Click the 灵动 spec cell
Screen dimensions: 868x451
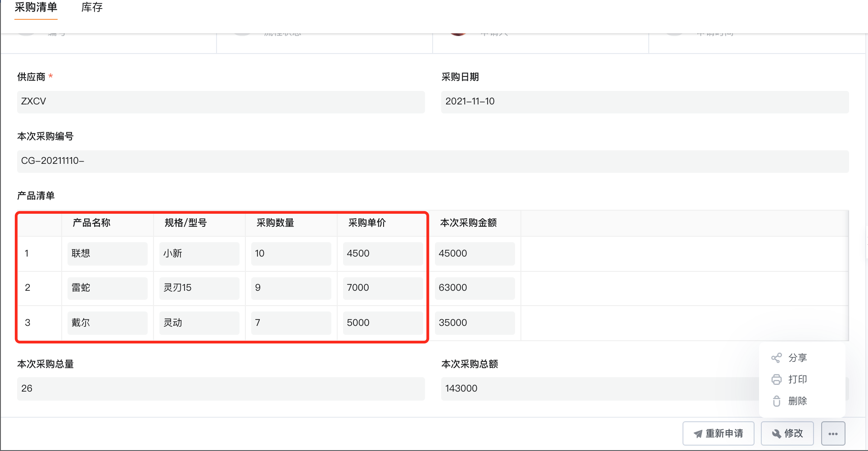pyautogui.click(x=199, y=323)
